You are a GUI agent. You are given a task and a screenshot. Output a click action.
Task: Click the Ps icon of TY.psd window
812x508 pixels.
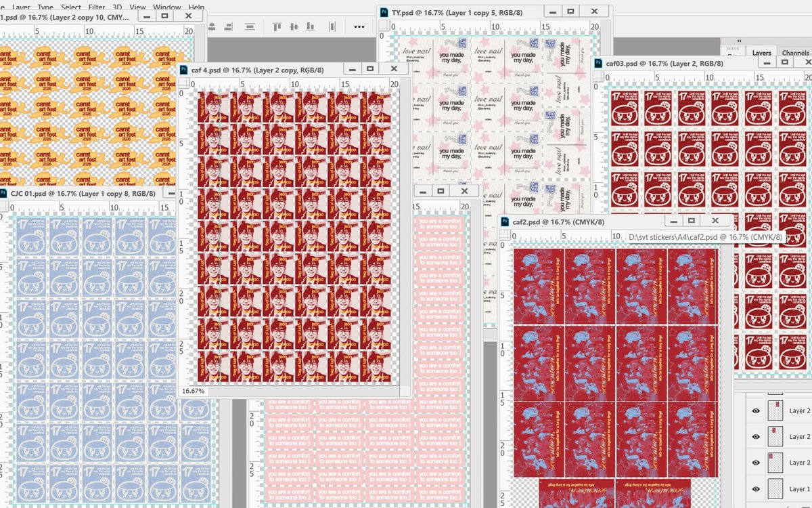click(383, 12)
